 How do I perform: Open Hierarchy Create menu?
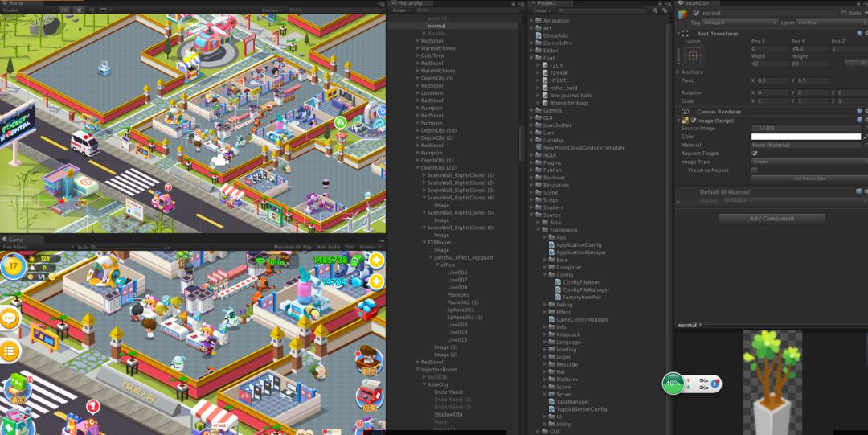coord(400,10)
